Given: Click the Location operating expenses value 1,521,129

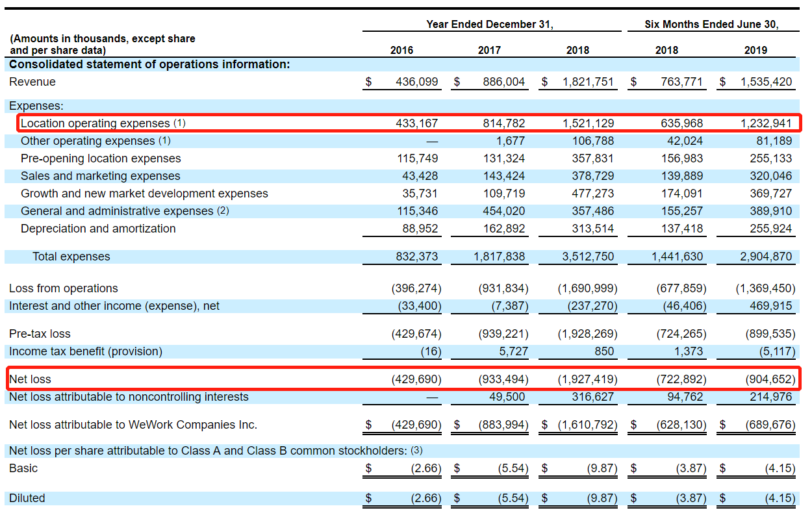Looking at the screenshot, I should point(588,123).
